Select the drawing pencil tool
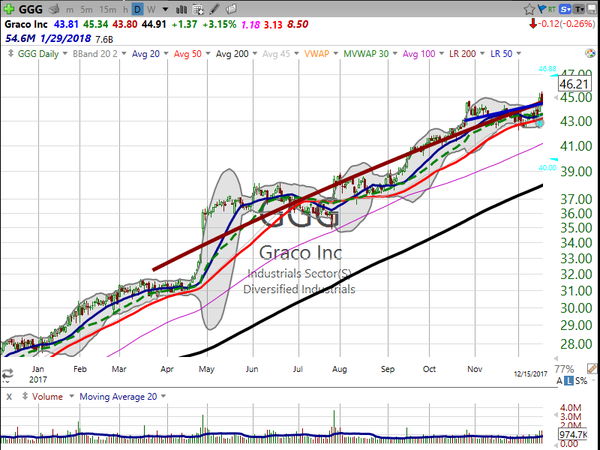Image resolution: width=600 pixels, height=450 pixels. tap(214, 9)
